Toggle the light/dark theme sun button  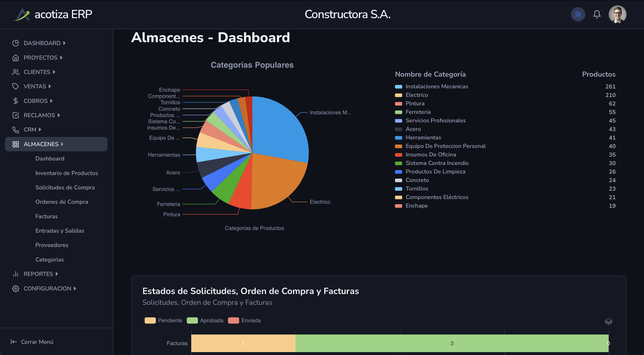(x=578, y=14)
